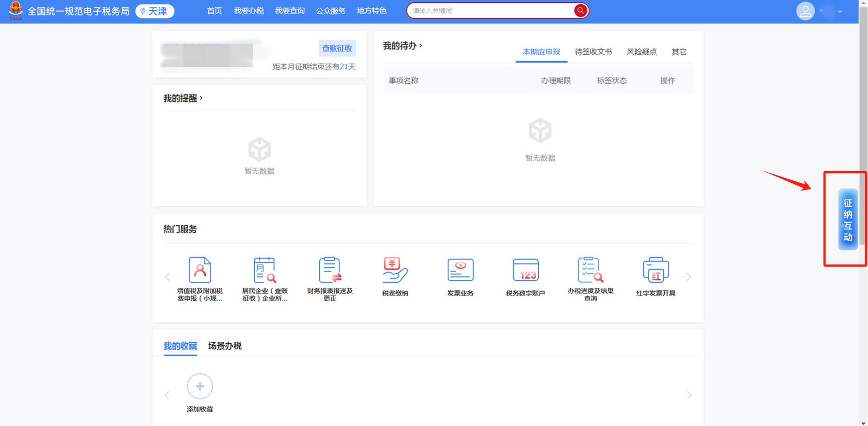The image size is (868, 426).
Task: Open 办税进度及结果查询 icon
Action: click(590, 270)
